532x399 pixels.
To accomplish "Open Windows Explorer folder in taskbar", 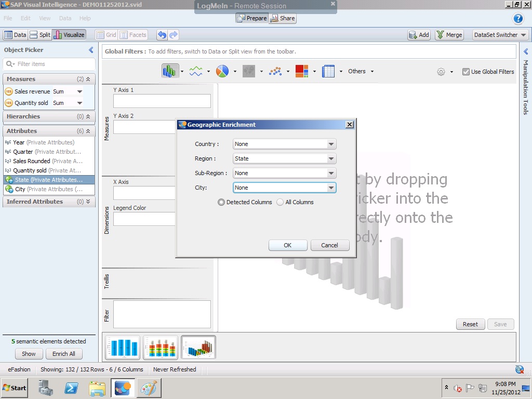I will (x=97, y=388).
